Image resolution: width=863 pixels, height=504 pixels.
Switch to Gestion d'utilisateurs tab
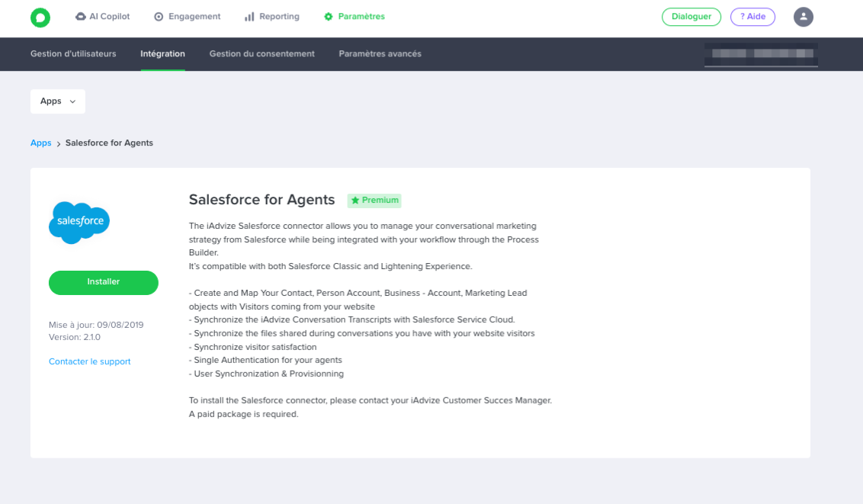(73, 54)
